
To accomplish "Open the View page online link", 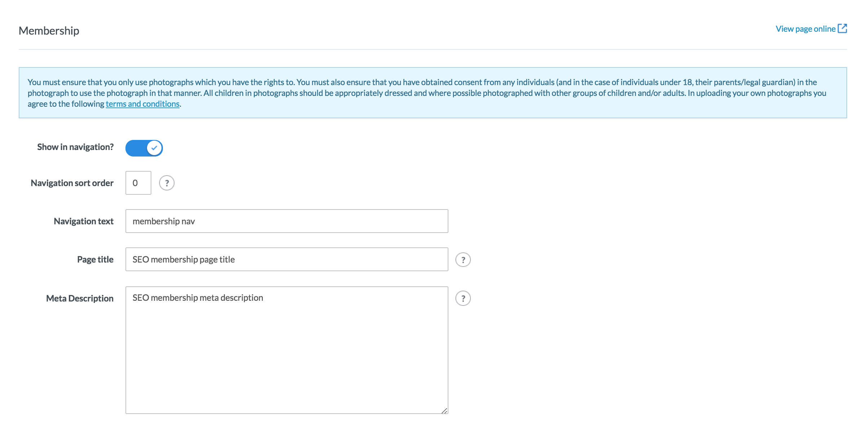I will [805, 29].
